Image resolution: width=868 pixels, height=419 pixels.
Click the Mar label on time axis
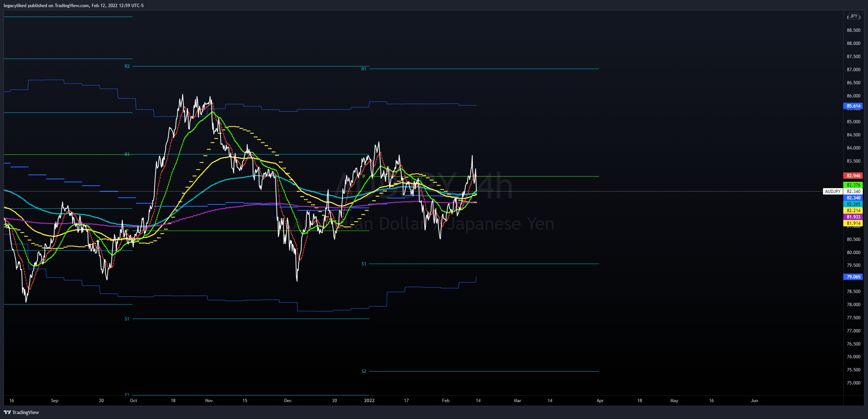tap(518, 401)
